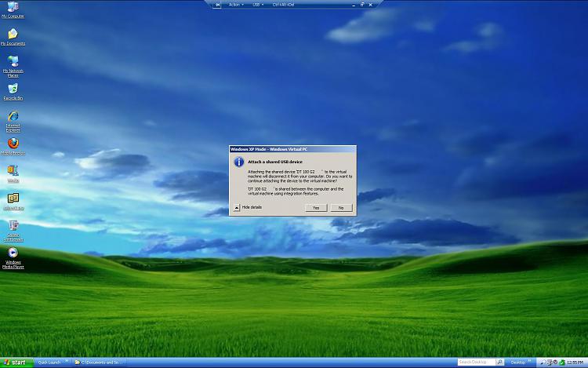This screenshot has height=368, width=588.
Task: Expand Desktop toolbar chevron on taskbar
Action: 530,361
